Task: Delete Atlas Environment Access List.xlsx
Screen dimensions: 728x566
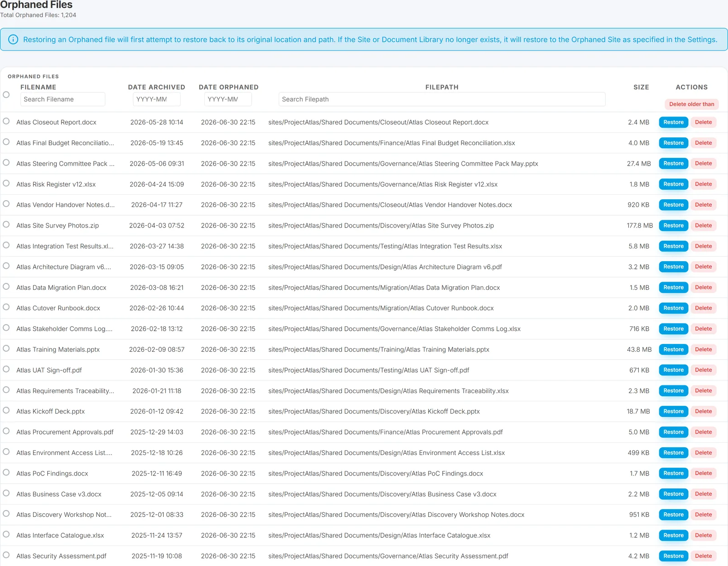Action: [x=703, y=453]
